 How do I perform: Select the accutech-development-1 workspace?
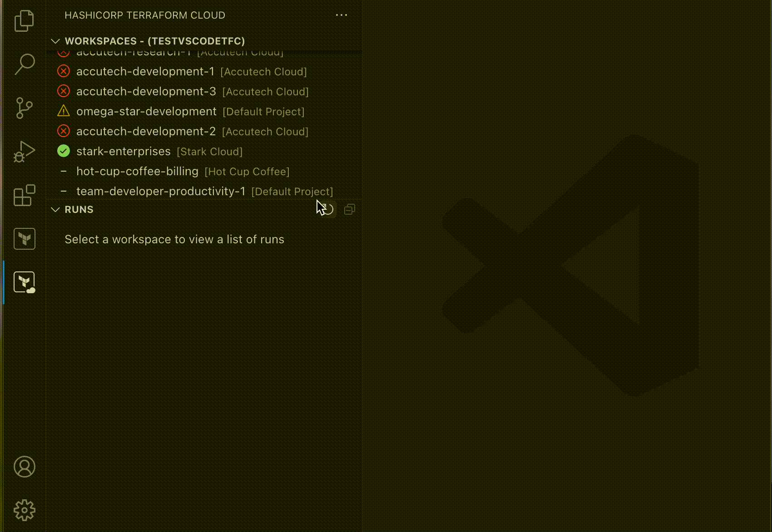(204, 71)
